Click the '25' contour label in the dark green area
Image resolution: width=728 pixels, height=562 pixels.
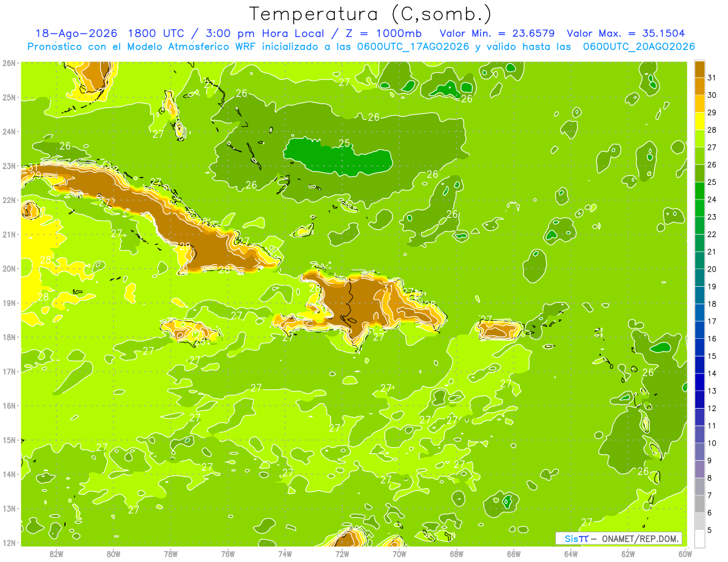click(345, 144)
